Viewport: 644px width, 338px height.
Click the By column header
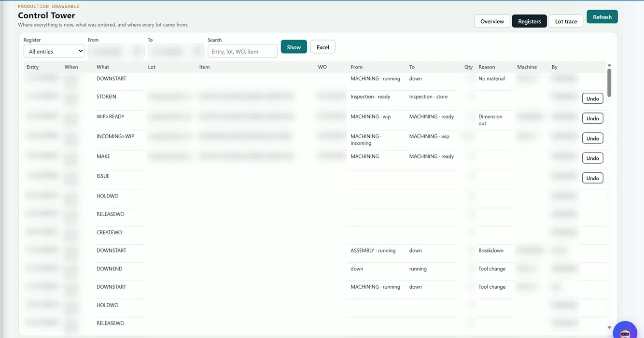pyautogui.click(x=555, y=67)
